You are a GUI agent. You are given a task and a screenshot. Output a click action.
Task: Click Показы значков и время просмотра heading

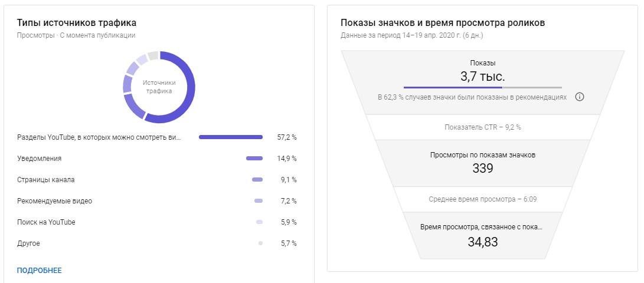tap(443, 23)
